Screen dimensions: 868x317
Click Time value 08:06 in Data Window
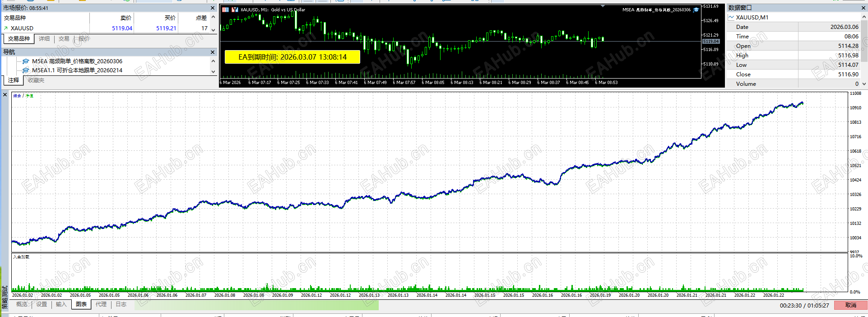[x=851, y=37]
